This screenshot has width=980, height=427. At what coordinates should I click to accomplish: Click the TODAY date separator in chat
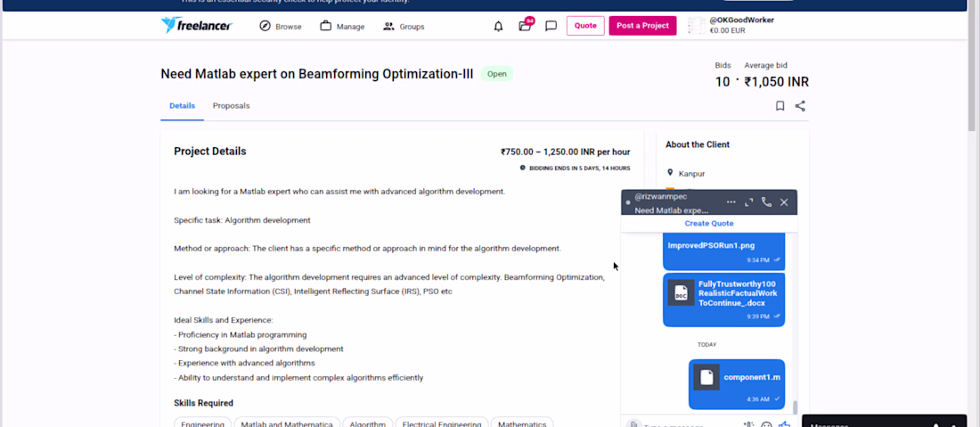[x=706, y=344]
